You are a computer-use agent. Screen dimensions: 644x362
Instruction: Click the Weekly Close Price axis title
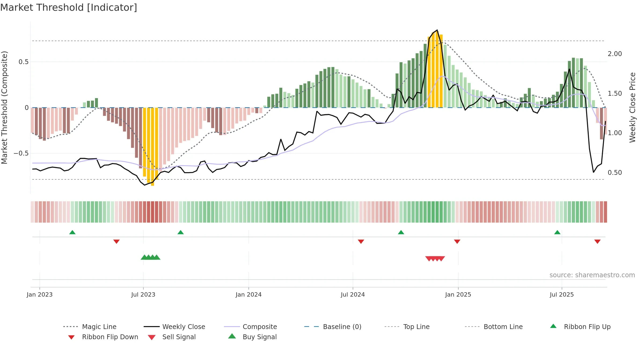tap(633, 107)
